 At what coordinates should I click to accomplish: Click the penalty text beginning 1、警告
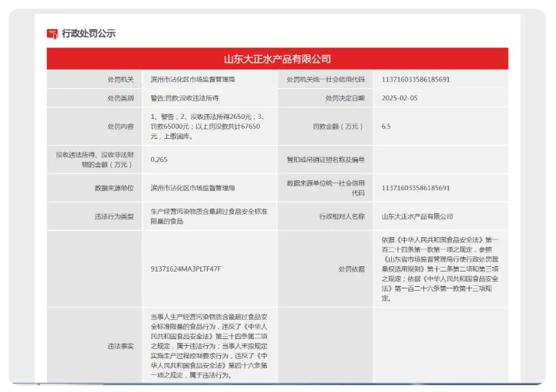point(207,127)
